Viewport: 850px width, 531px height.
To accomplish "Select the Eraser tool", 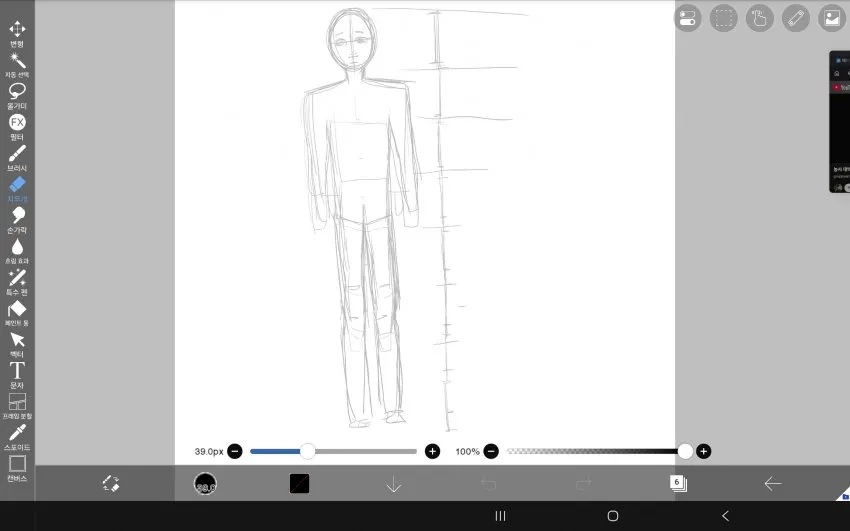I will tap(17, 189).
